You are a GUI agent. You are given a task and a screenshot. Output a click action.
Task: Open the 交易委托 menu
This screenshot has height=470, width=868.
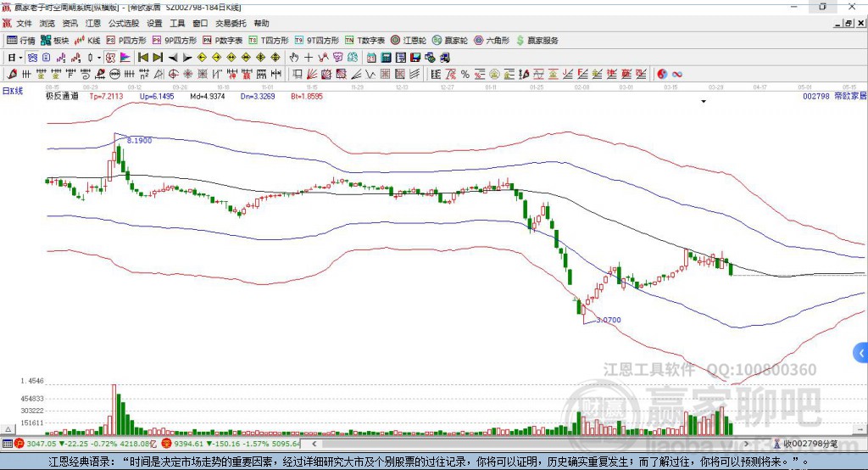[x=231, y=23]
